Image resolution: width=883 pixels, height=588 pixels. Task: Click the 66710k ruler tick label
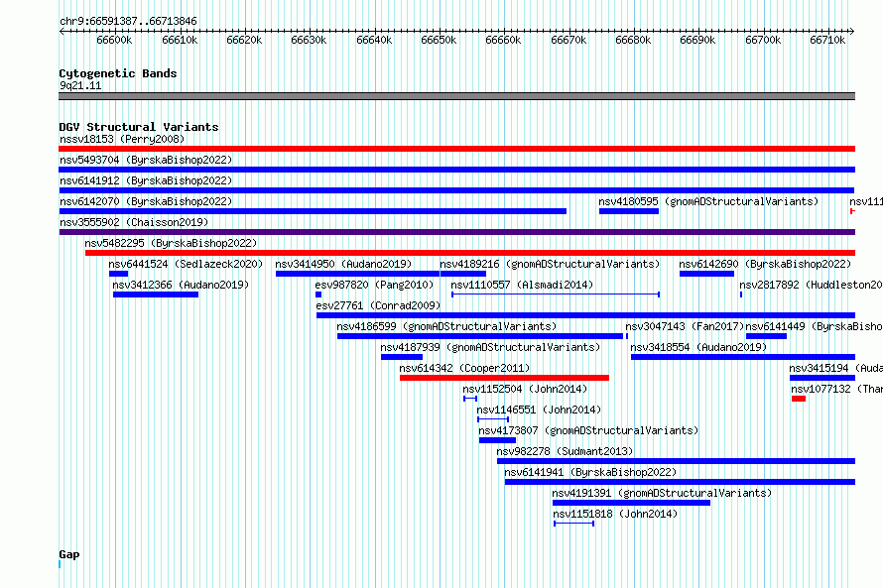coord(827,40)
